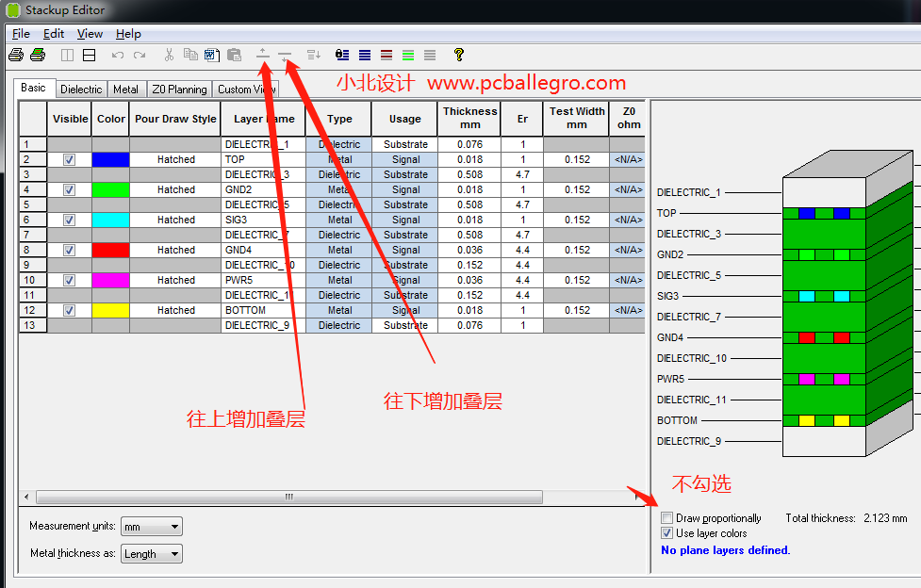Click the undo arrow icon
This screenshot has width=921, height=588.
click(x=118, y=56)
